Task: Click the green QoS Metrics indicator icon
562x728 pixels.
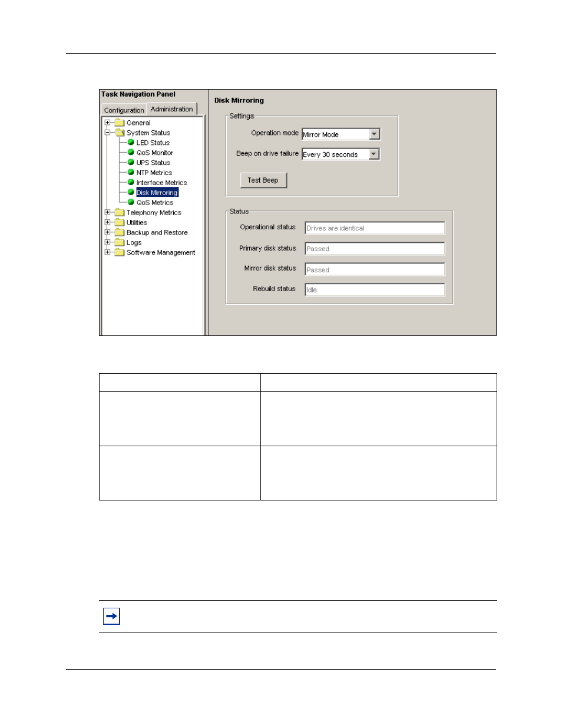Action: [x=131, y=202]
